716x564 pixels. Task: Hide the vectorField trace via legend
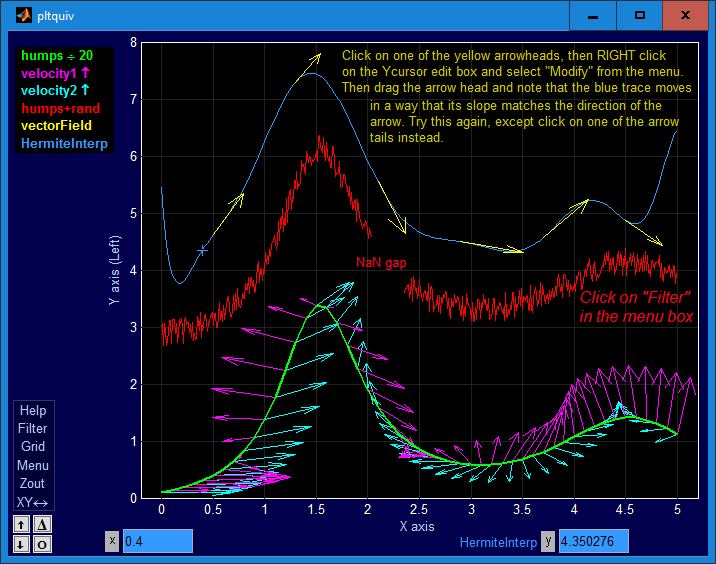(x=57, y=126)
